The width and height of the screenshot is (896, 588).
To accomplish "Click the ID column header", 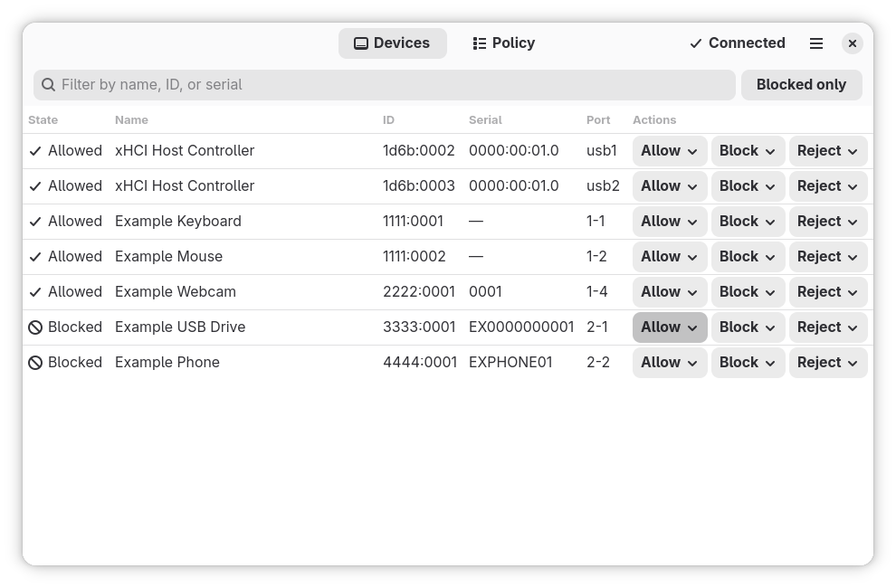I will click(x=388, y=120).
